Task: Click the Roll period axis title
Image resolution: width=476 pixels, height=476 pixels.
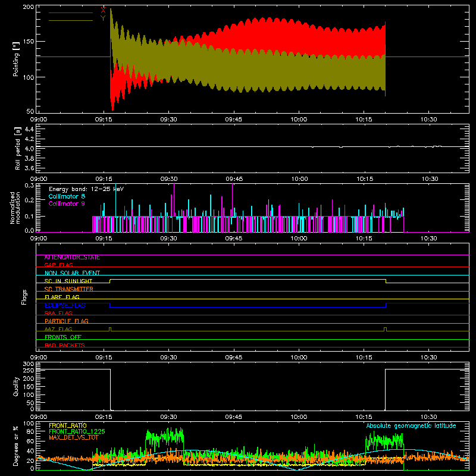Action: click(x=17, y=148)
